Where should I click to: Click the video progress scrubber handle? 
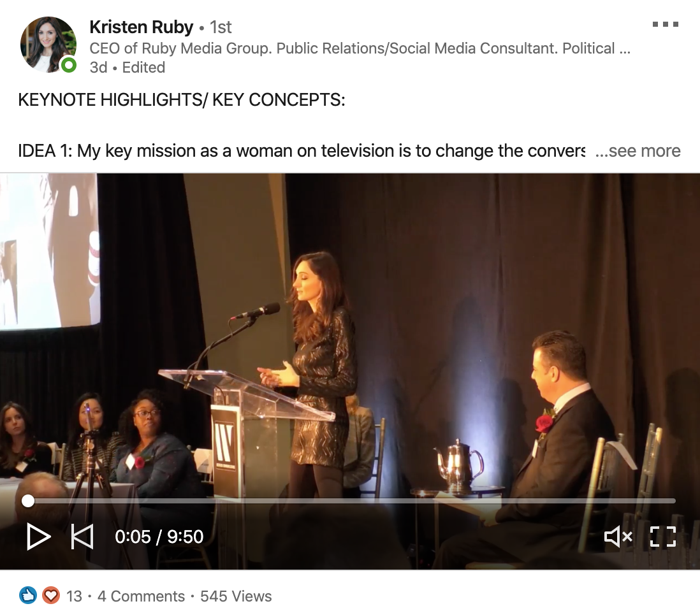(28, 501)
